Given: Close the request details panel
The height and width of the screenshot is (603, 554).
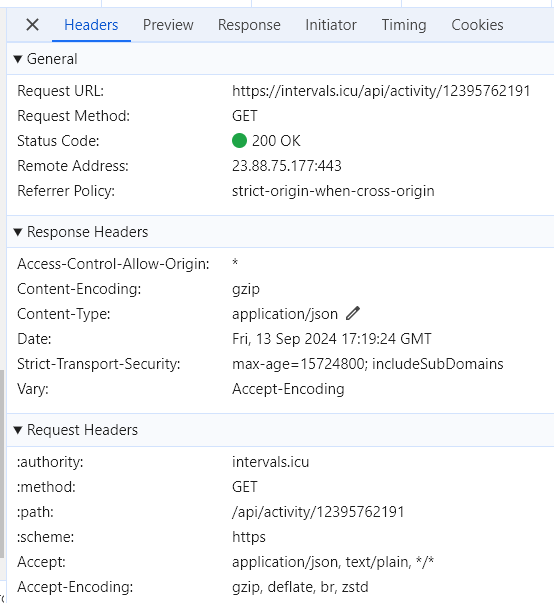Looking at the screenshot, I should point(32,25).
